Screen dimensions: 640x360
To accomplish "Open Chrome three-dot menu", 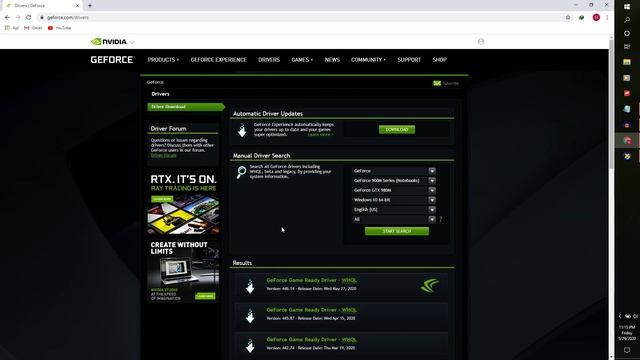I will pos(607,18).
